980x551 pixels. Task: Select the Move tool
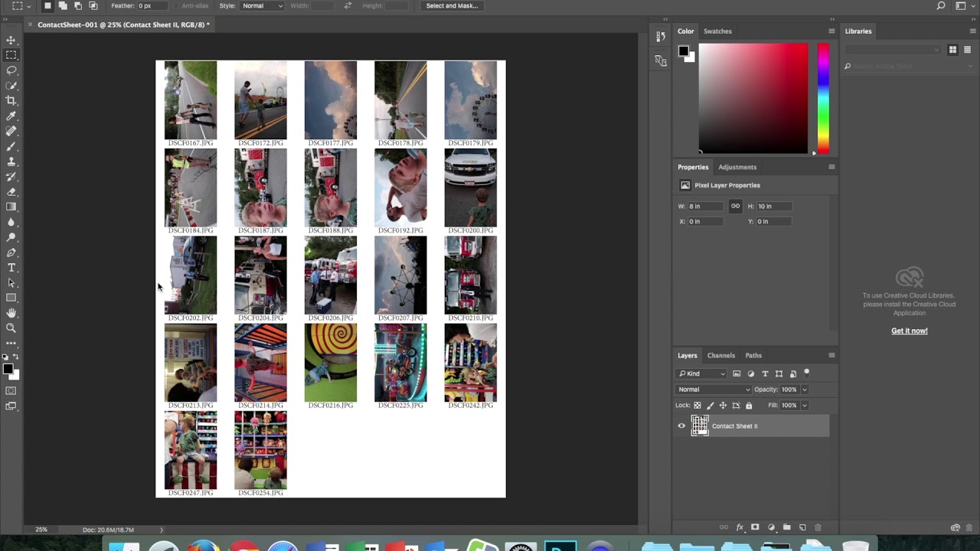[x=11, y=40]
